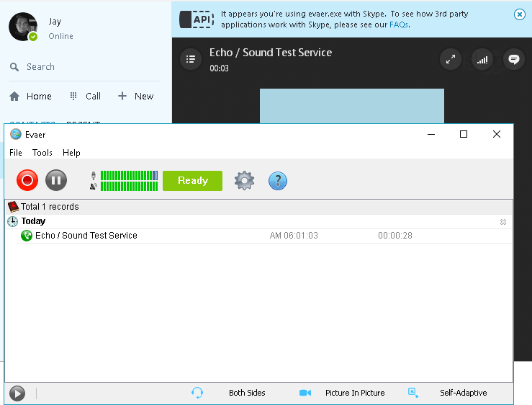The width and height of the screenshot is (532, 405).
Task: Open the File menu
Action: click(x=16, y=153)
